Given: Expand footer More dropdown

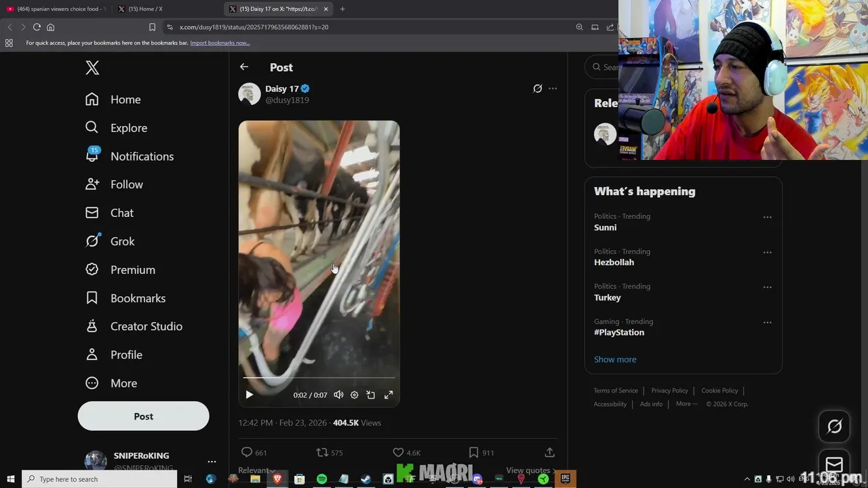Looking at the screenshot, I should (687, 404).
